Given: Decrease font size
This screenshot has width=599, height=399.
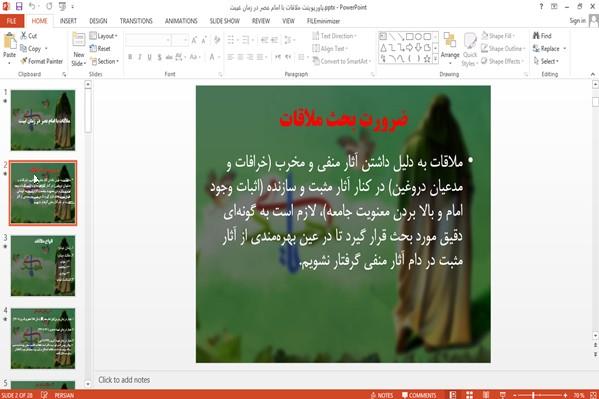Looking at the screenshot, I should pos(204,40).
